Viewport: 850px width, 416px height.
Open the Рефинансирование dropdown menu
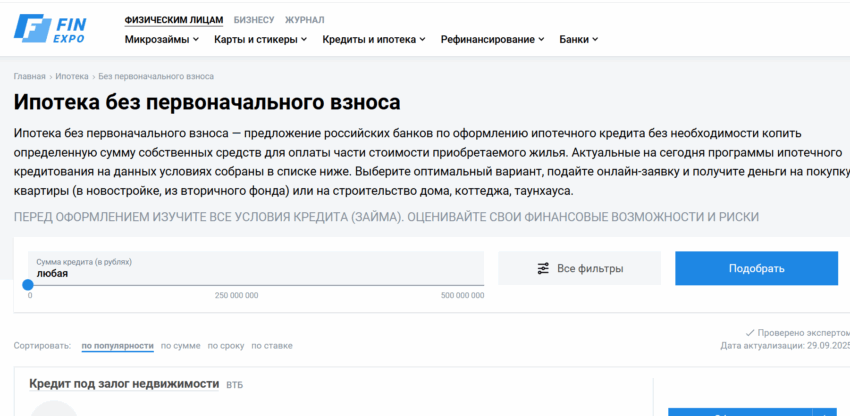pyautogui.click(x=493, y=40)
